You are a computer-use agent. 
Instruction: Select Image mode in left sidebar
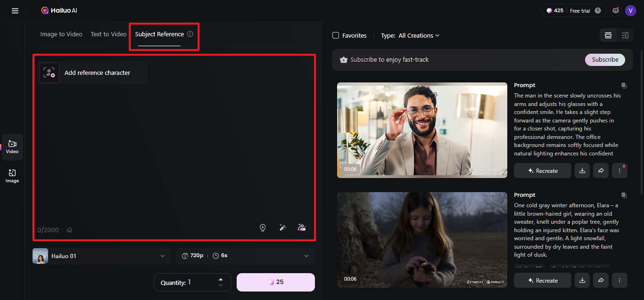(x=12, y=176)
